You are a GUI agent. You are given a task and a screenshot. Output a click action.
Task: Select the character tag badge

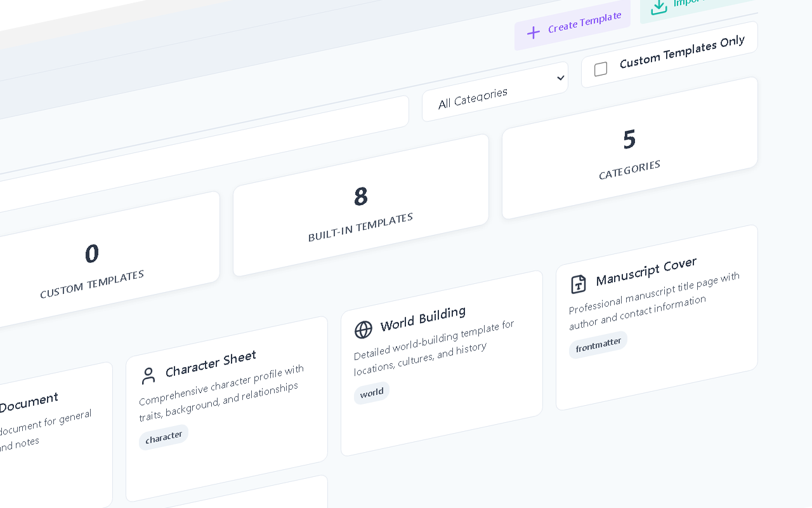(x=164, y=437)
